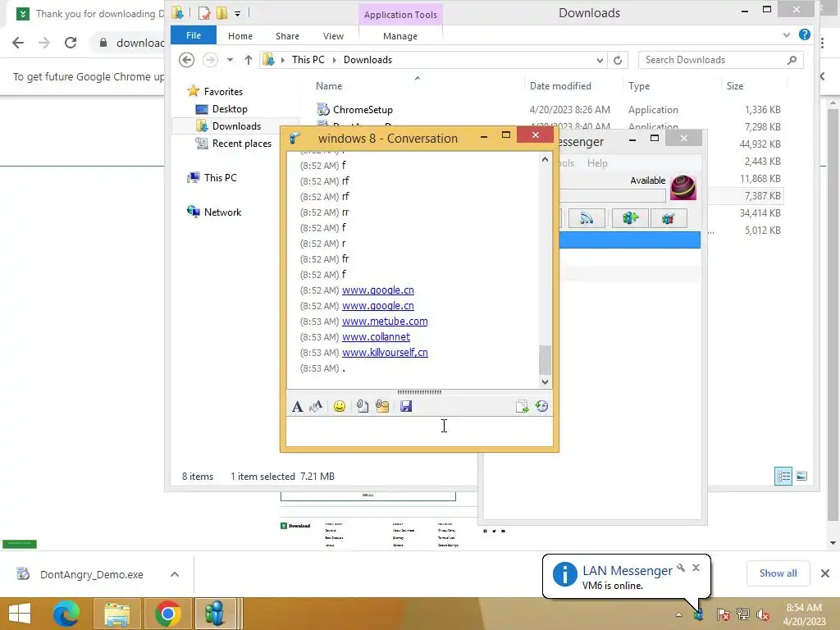Select the ChromeSetup file
Image resolution: width=840 pixels, height=630 pixels.
(x=363, y=110)
